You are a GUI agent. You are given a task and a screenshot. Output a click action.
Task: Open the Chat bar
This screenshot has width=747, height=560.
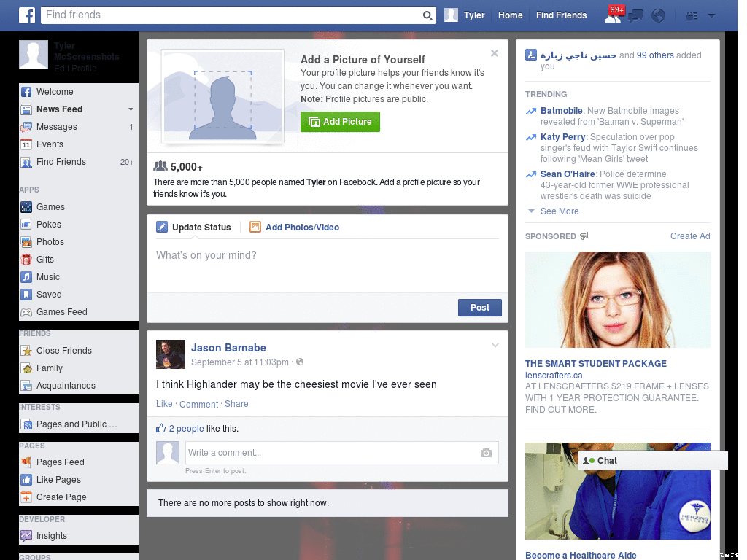point(653,461)
